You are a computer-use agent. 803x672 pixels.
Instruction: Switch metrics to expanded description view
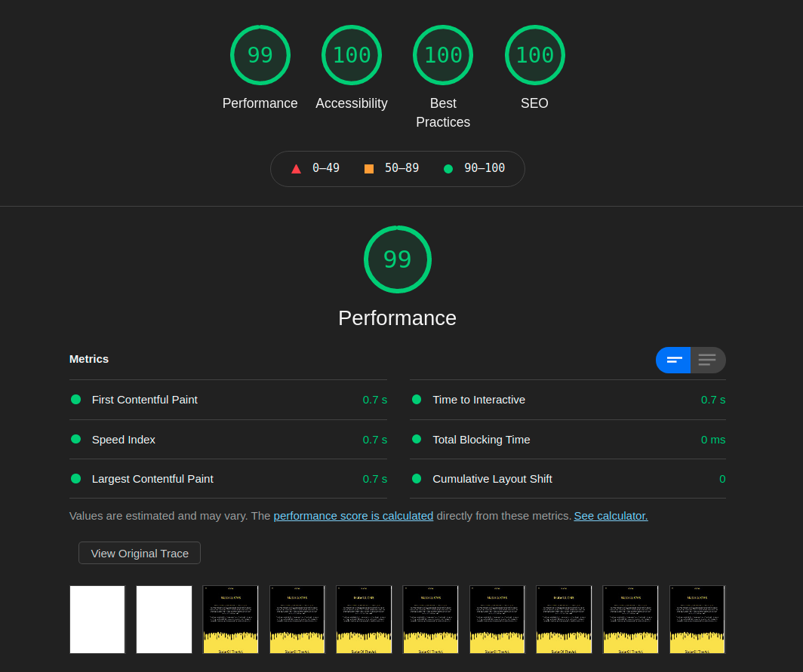pyautogui.click(x=708, y=360)
